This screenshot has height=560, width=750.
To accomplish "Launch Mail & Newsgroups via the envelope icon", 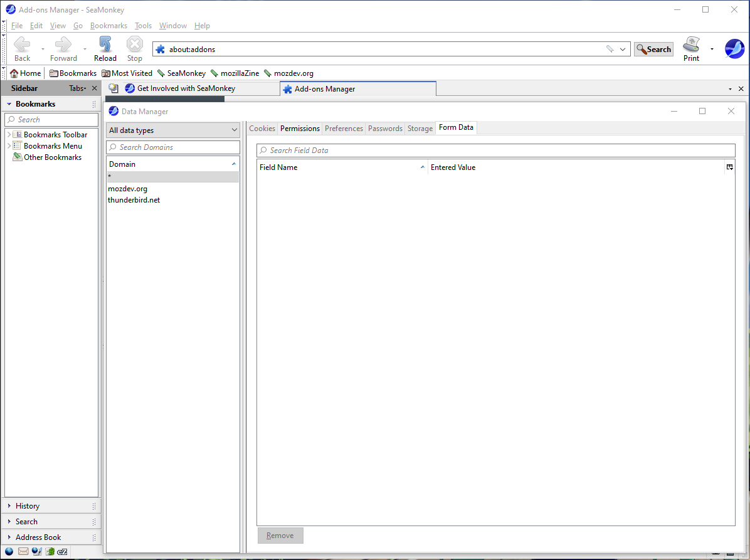I will pyautogui.click(x=23, y=551).
